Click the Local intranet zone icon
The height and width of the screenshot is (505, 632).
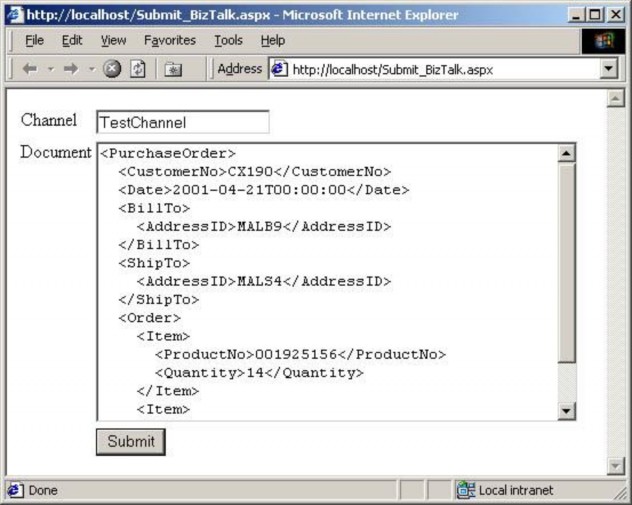466,490
